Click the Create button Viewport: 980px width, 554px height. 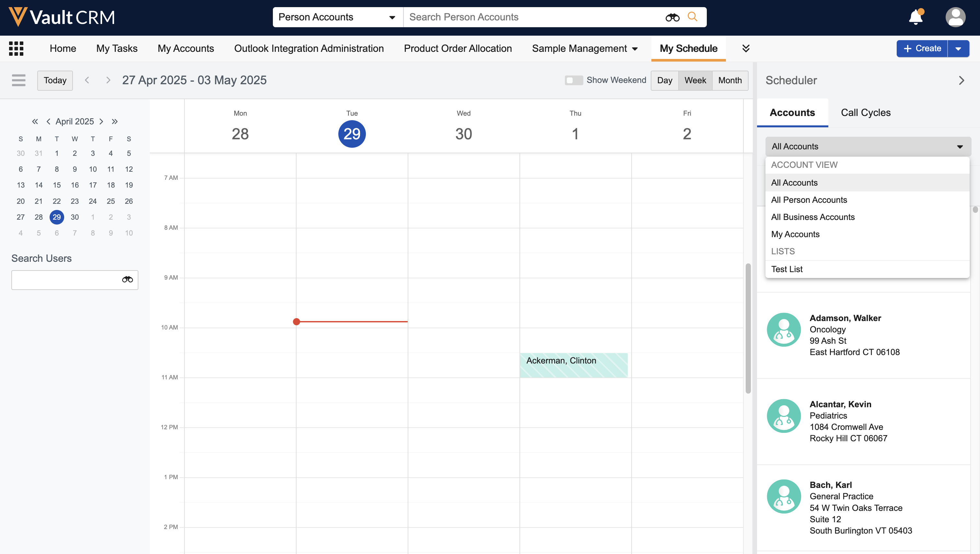(922, 49)
